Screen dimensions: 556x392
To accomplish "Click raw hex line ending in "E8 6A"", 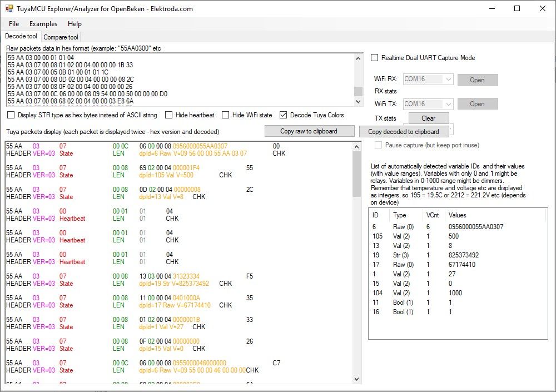I will [71, 101].
